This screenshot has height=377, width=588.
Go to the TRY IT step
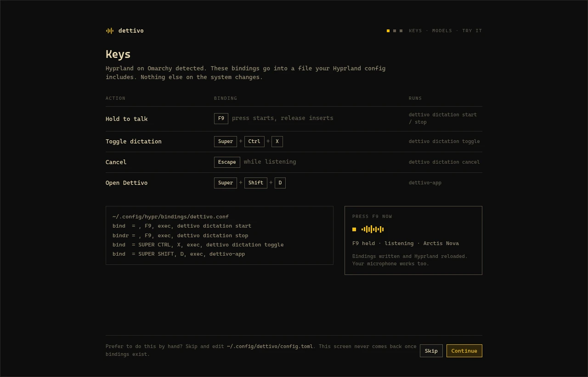[472, 31]
